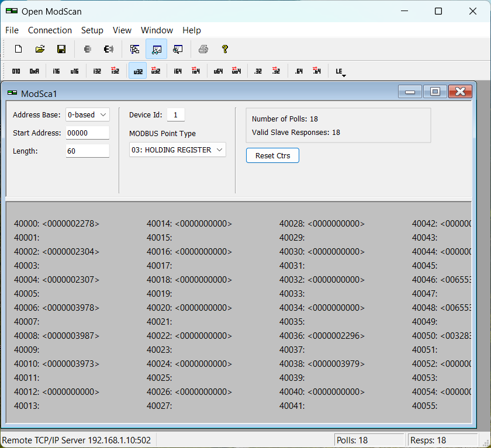This screenshot has height=448, width=491.
Task: Click the 'Number of Polls: 18' text
Action: pos(285,119)
